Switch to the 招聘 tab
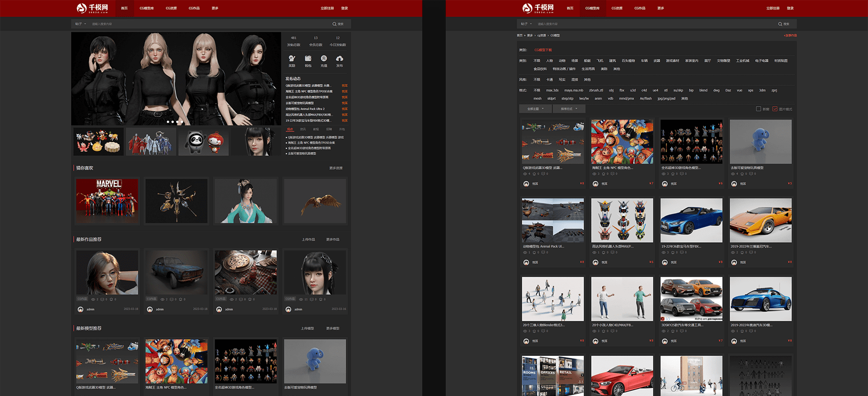 point(329,129)
